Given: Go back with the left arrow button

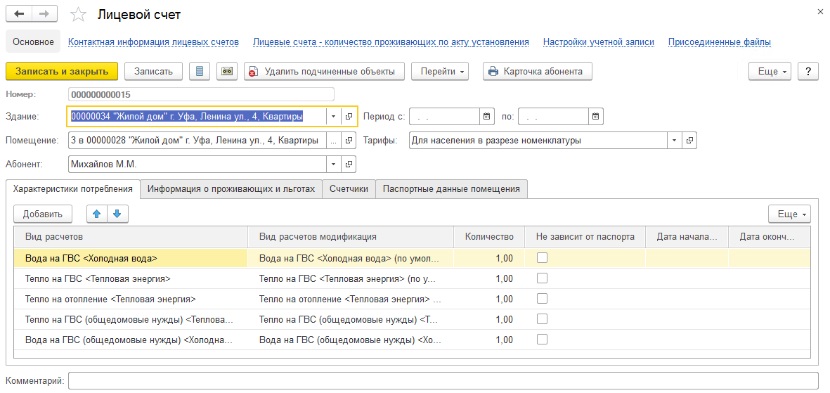Looking at the screenshot, I should [x=19, y=14].
